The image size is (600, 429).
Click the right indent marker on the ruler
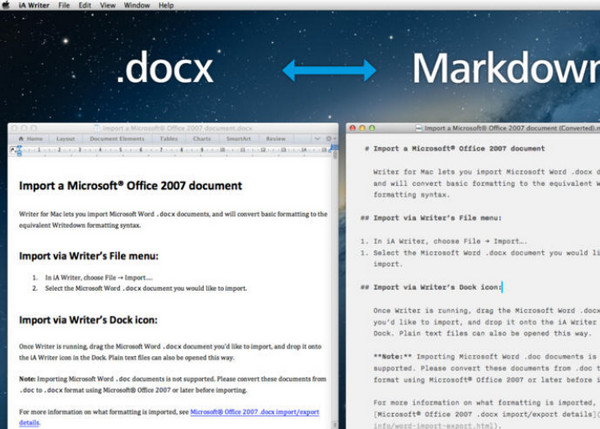coord(333,148)
